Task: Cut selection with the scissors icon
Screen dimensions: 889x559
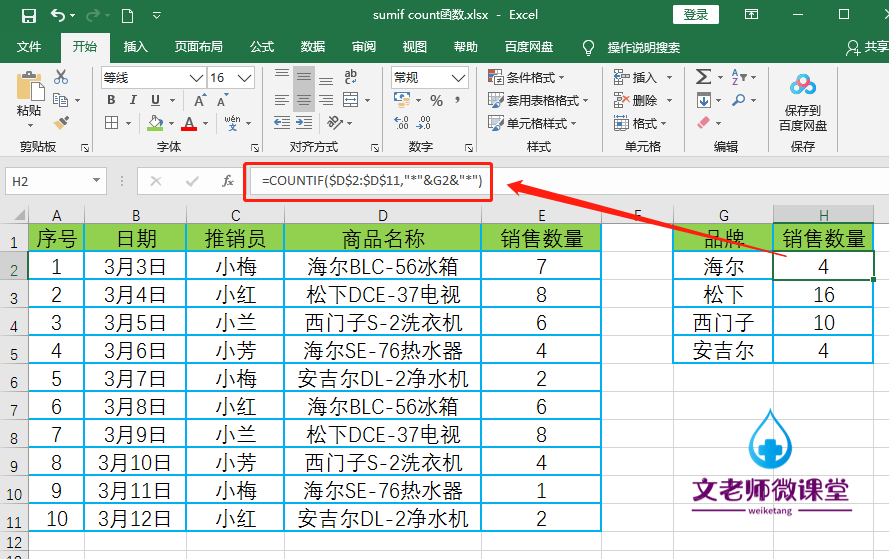Action: [x=61, y=77]
